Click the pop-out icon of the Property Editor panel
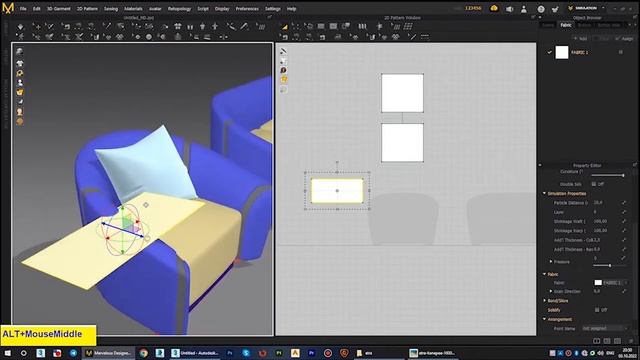Screen dimensions: 640x360 click(x=635, y=165)
